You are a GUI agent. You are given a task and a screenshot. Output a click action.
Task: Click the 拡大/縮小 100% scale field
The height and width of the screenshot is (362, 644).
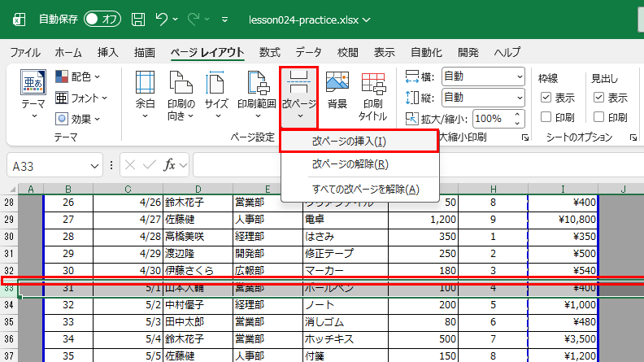click(491, 119)
